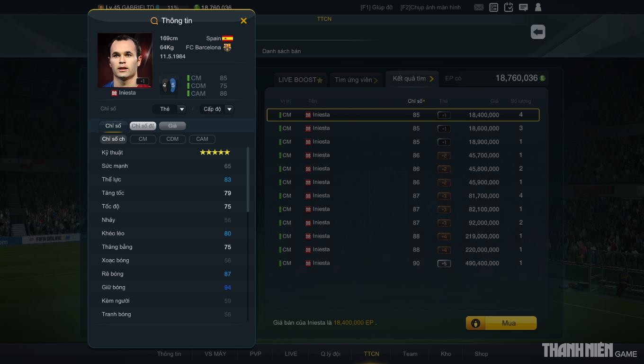
Task: Close the Thông tin panel
Action: pyautogui.click(x=243, y=21)
